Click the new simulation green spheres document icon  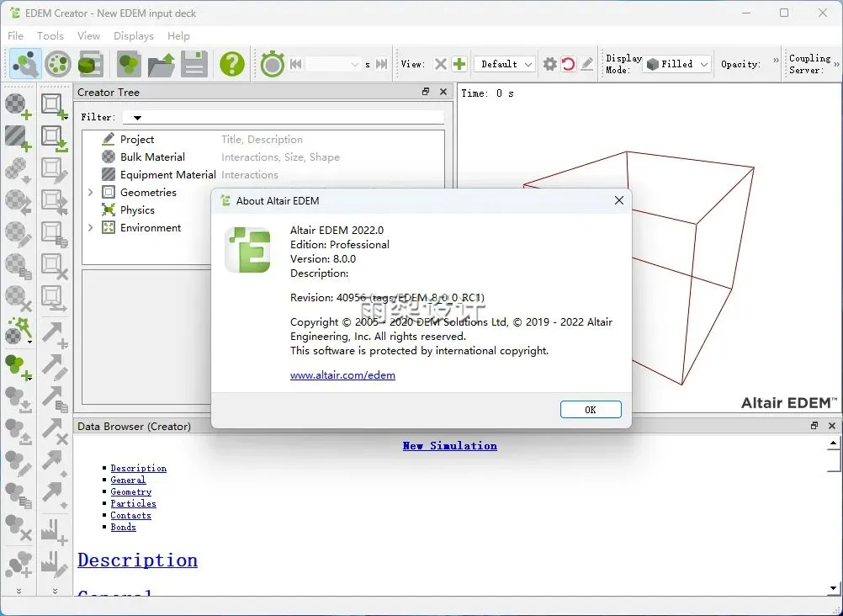[x=129, y=63]
